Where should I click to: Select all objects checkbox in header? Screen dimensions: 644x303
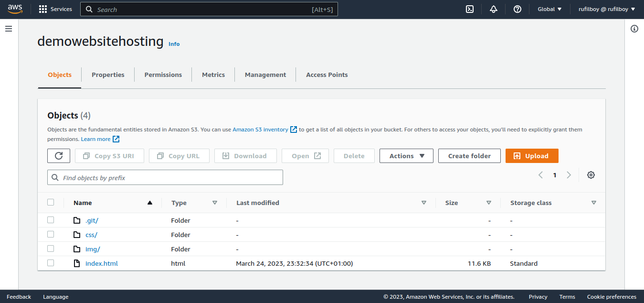click(x=51, y=202)
